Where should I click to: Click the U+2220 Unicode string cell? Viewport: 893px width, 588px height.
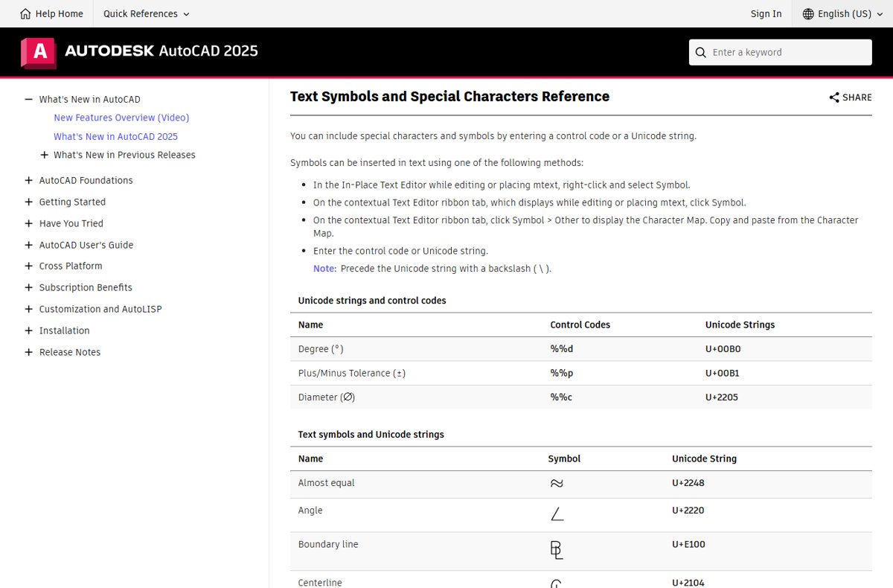click(688, 511)
